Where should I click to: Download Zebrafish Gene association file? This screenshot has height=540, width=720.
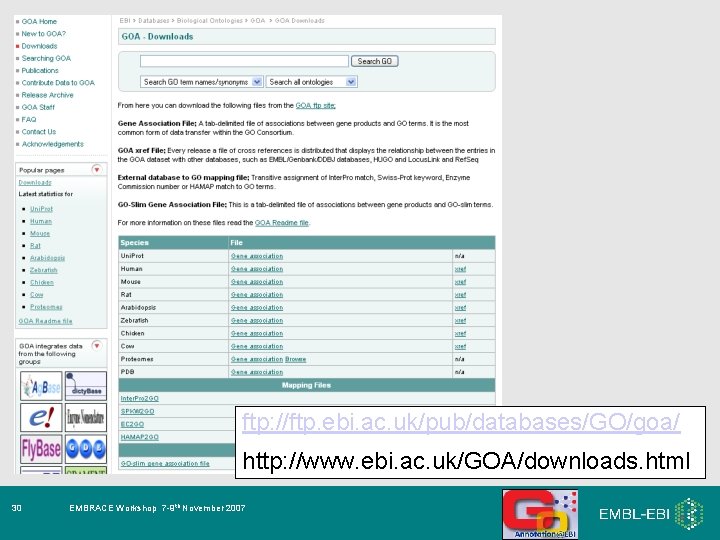pyautogui.click(x=257, y=321)
